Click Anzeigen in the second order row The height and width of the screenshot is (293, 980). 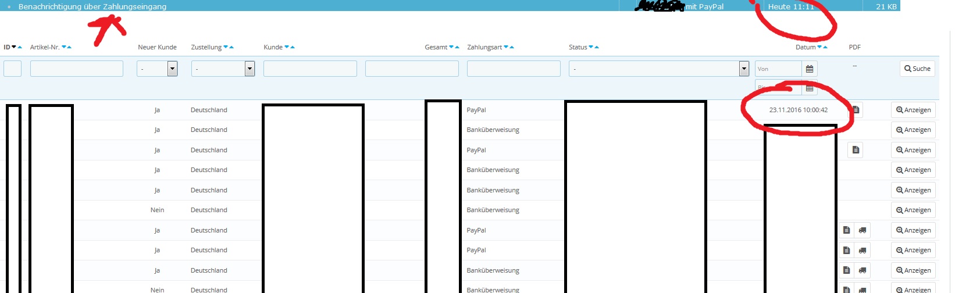click(x=913, y=130)
